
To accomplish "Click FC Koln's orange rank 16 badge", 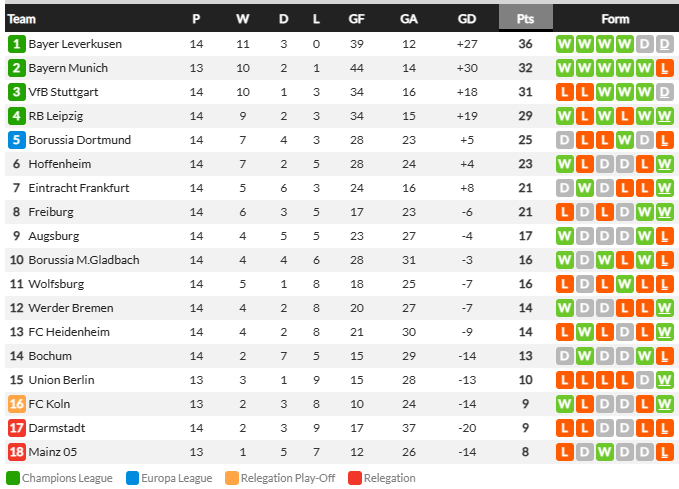I will (16, 404).
